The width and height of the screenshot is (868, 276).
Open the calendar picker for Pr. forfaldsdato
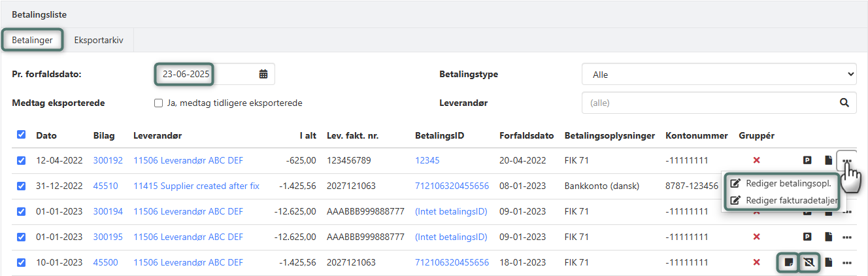(x=263, y=75)
